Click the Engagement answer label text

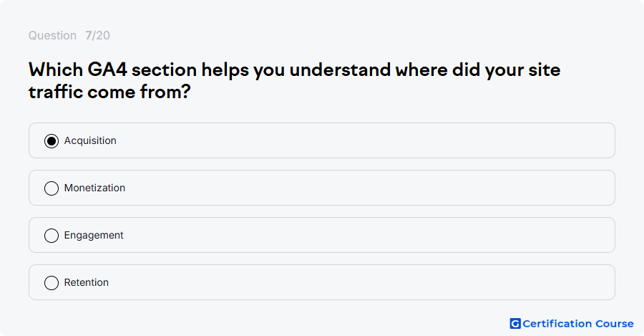click(x=94, y=235)
